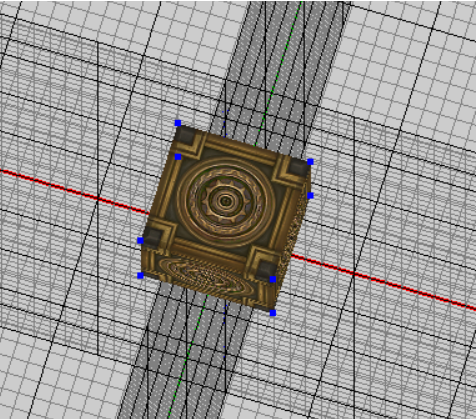Click the blue dotted line below the cube

pyautogui.click(x=225, y=332)
